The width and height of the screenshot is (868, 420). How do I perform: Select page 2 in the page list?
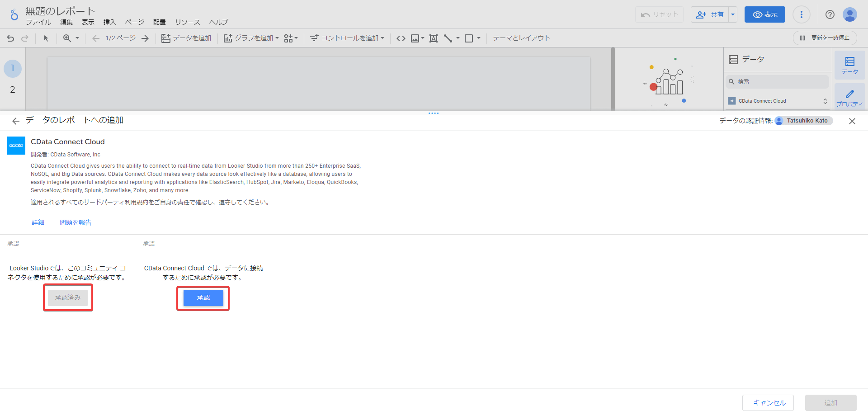coord(13,90)
